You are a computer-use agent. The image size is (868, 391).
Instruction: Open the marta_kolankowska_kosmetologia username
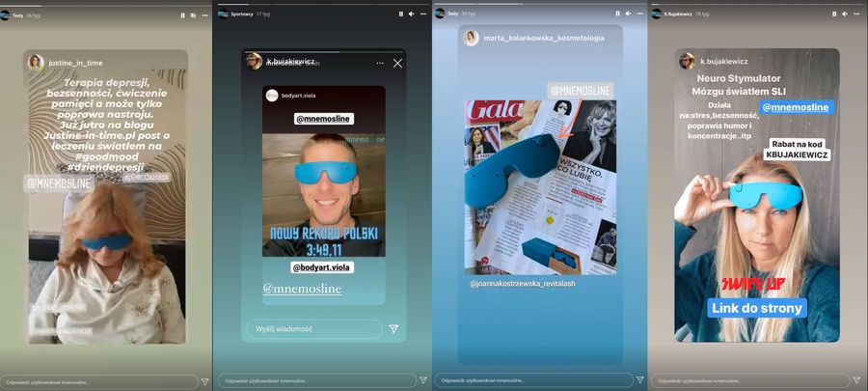(544, 39)
